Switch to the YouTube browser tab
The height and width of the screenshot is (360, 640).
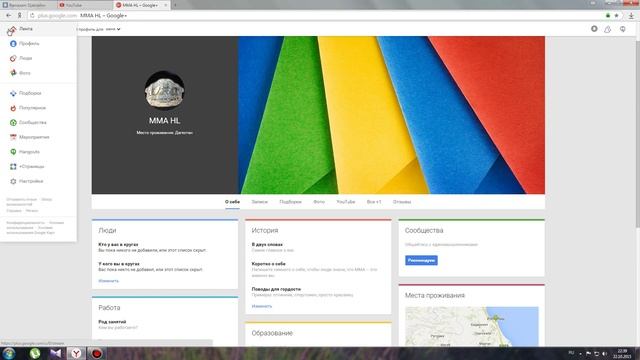84,5
